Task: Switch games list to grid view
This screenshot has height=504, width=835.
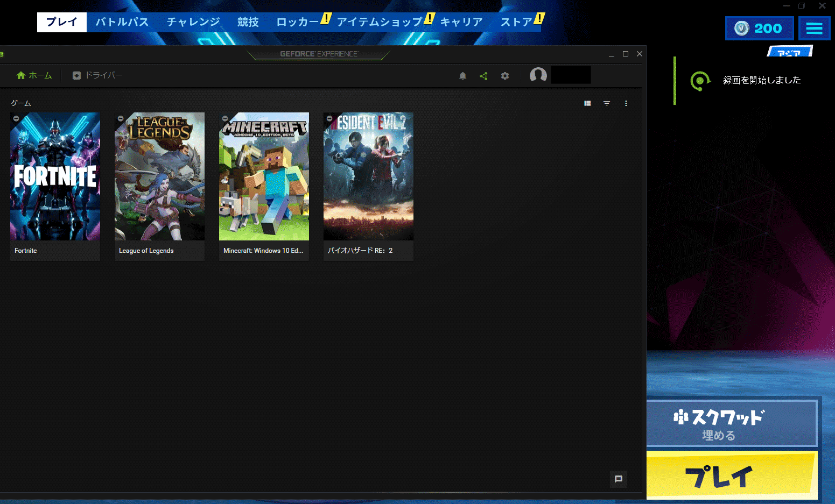Action: pyautogui.click(x=587, y=103)
